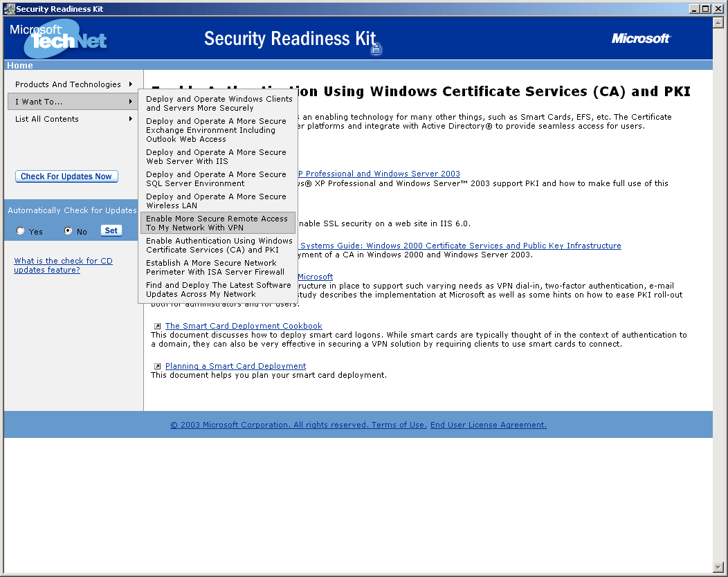Pick Deploy and Operate A More Secure Wireless LAN

click(218, 201)
